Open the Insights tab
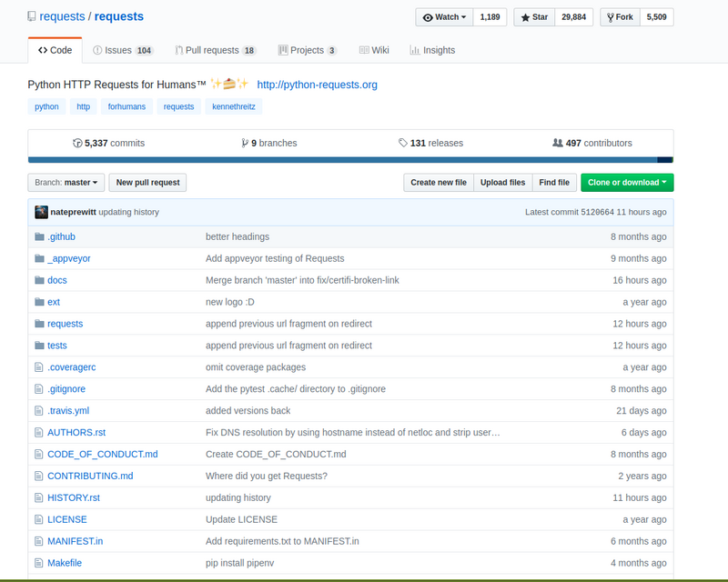The width and height of the screenshot is (728, 582). click(432, 50)
